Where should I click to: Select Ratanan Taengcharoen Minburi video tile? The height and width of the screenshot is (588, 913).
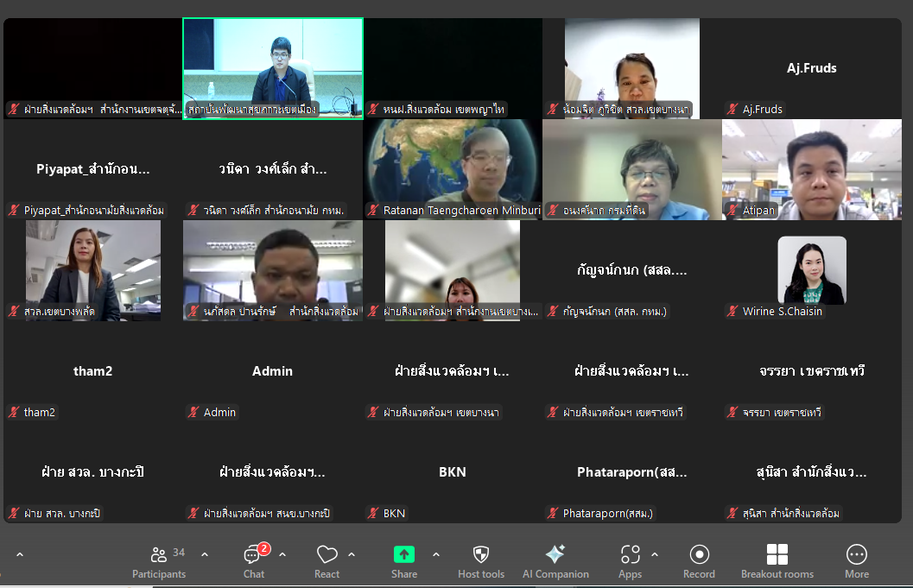coord(453,169)
